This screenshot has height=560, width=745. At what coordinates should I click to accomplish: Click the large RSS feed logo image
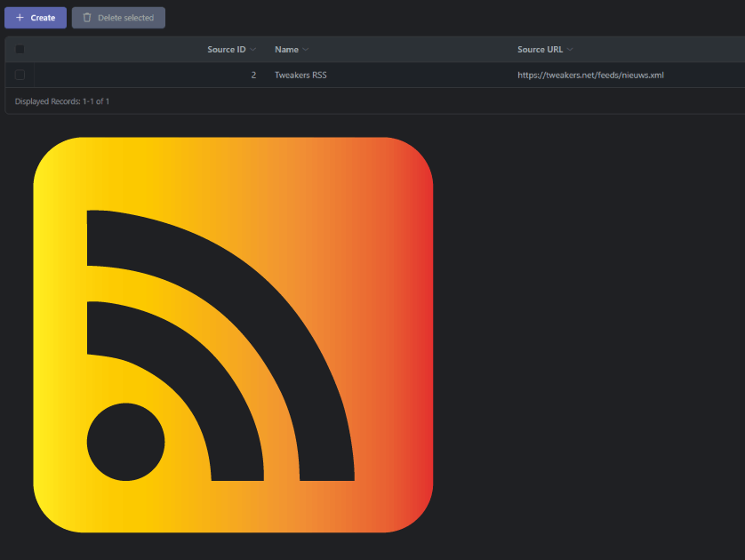pyautogui.click(x=233, y=335)
